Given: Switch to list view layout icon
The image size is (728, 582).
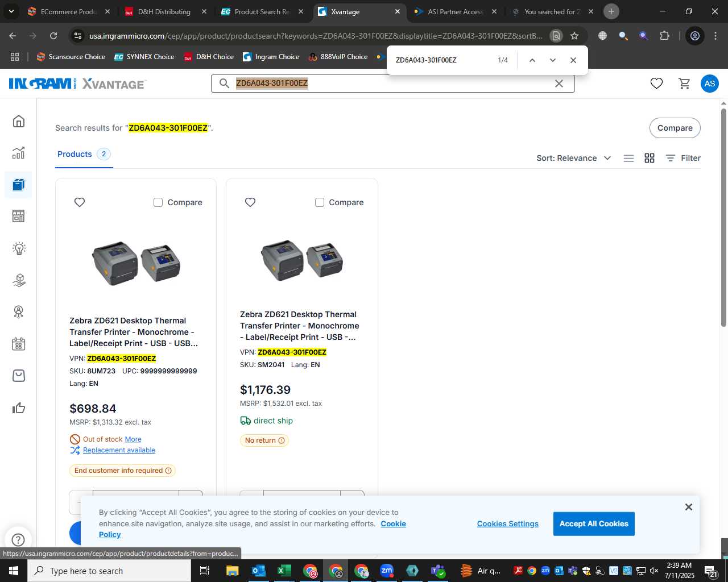Looking at the screenshot, I should (628, 159).
